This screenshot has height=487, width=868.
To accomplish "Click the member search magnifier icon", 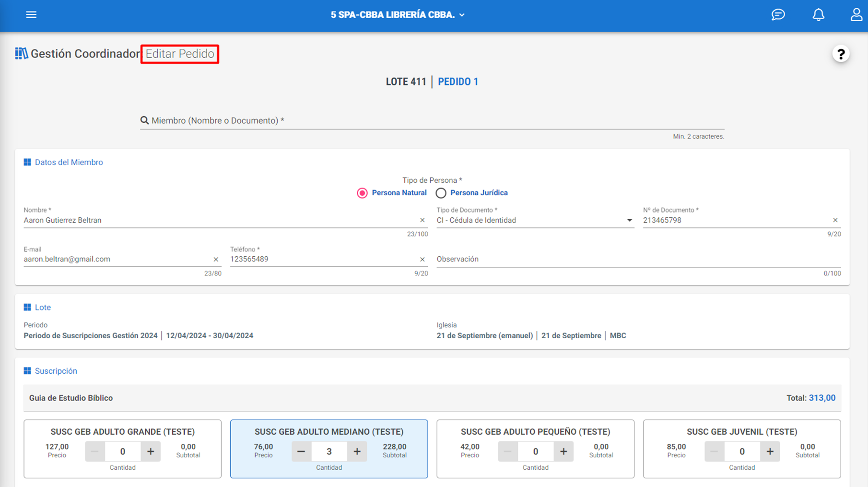I will tap(144, 120).
